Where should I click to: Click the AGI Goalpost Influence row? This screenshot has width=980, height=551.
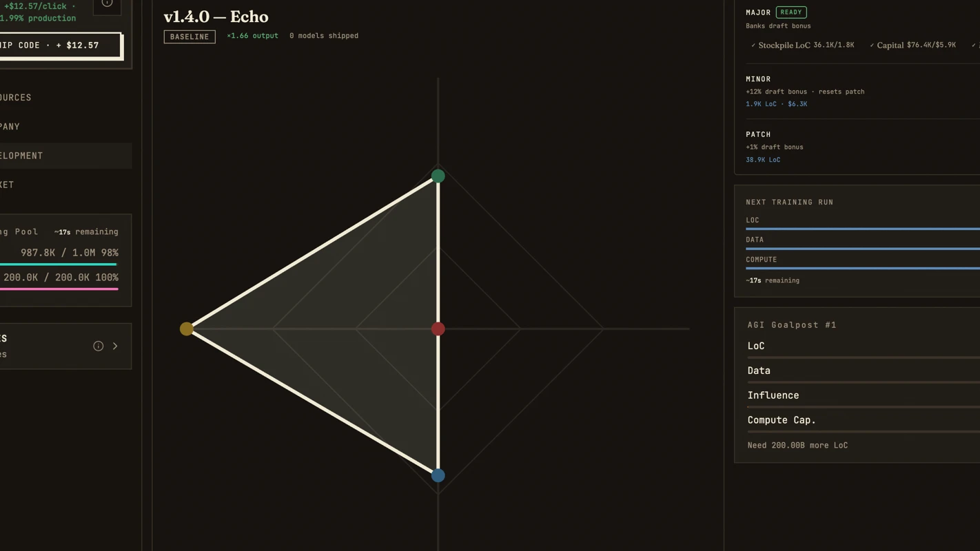pos(864,398)
